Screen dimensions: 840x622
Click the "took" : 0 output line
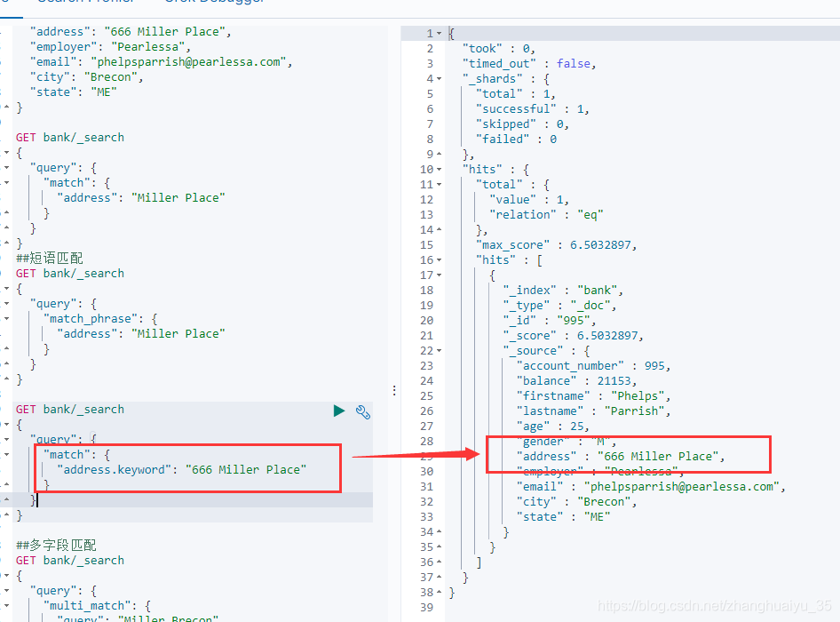[498, 48]
